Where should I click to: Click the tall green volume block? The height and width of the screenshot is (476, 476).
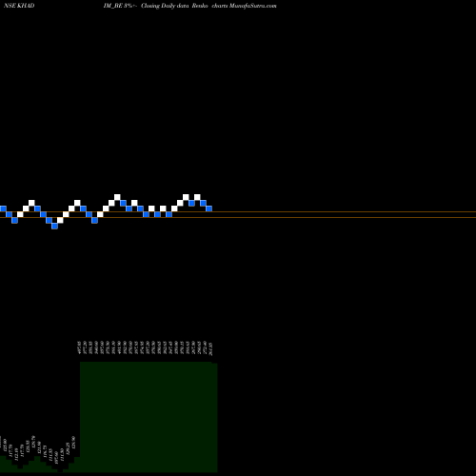(149, 417)
